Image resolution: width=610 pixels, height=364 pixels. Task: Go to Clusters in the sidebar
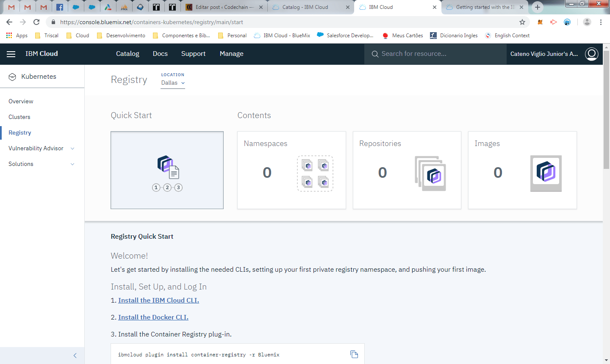(x=19, y=117)
